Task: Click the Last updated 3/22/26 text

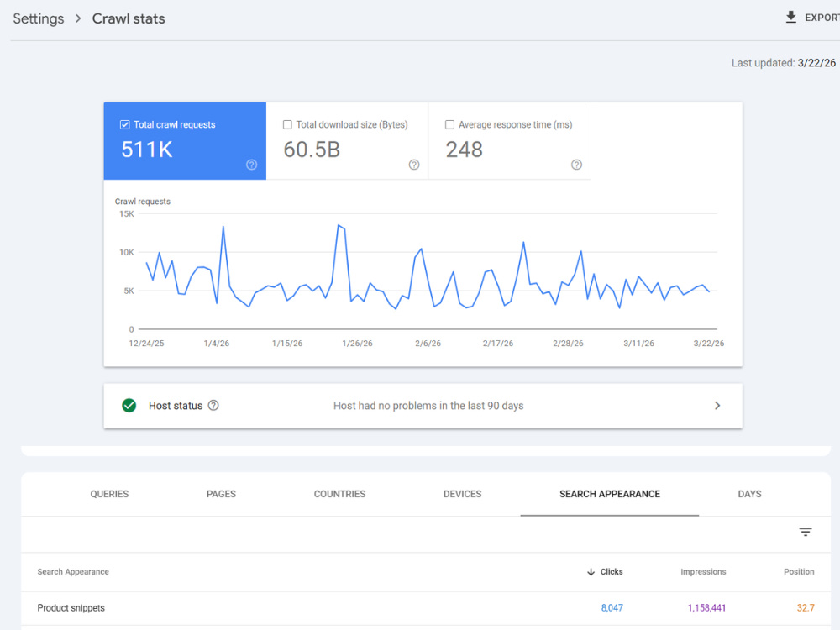Action: point(783,63)
